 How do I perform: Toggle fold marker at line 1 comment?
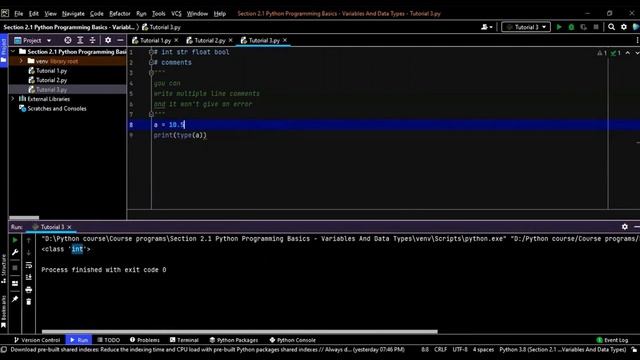(x=151, y=52)
